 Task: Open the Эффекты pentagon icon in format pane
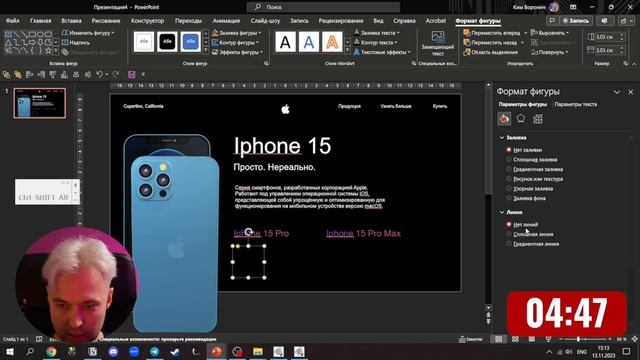coord(521,119)
